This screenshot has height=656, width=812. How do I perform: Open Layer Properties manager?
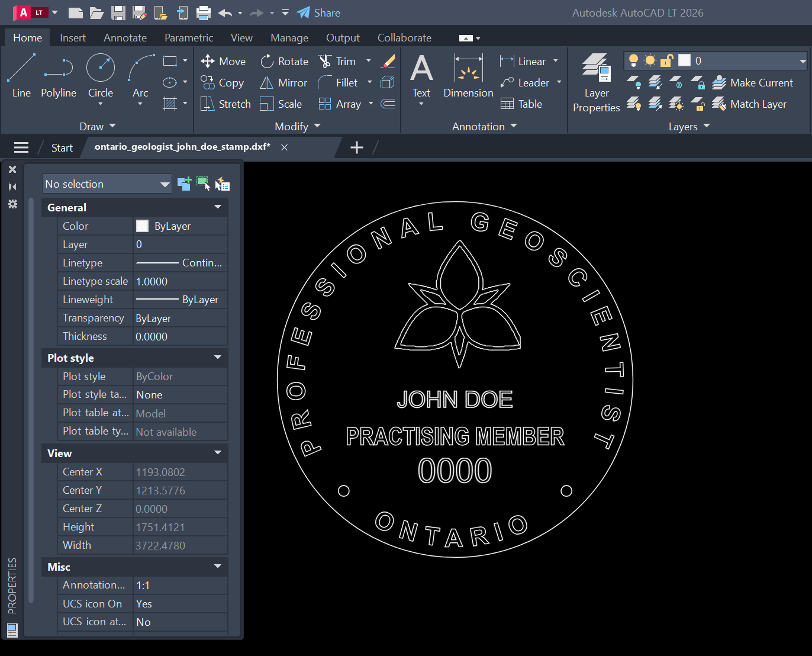596,82
